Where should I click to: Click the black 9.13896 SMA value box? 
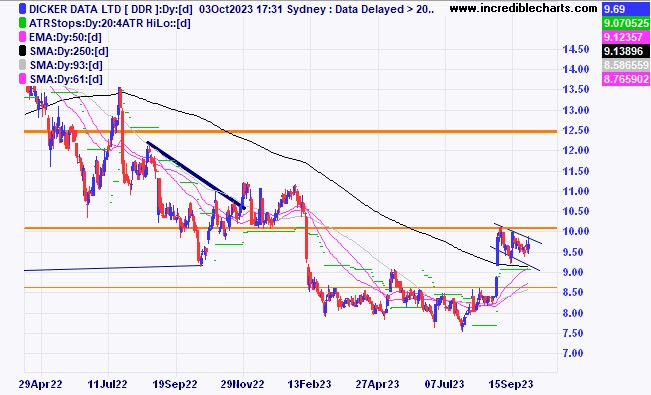click(626, 51)
